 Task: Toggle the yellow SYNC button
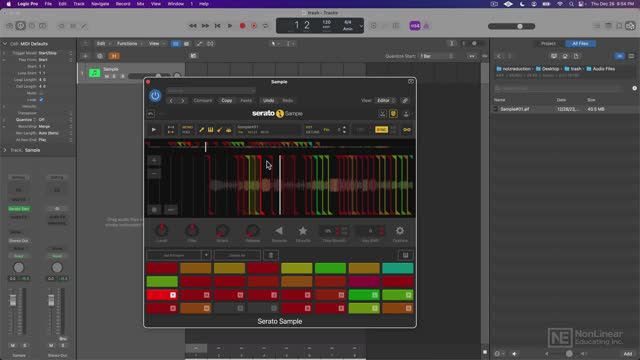pyautogui.click(x=381, y=130)
